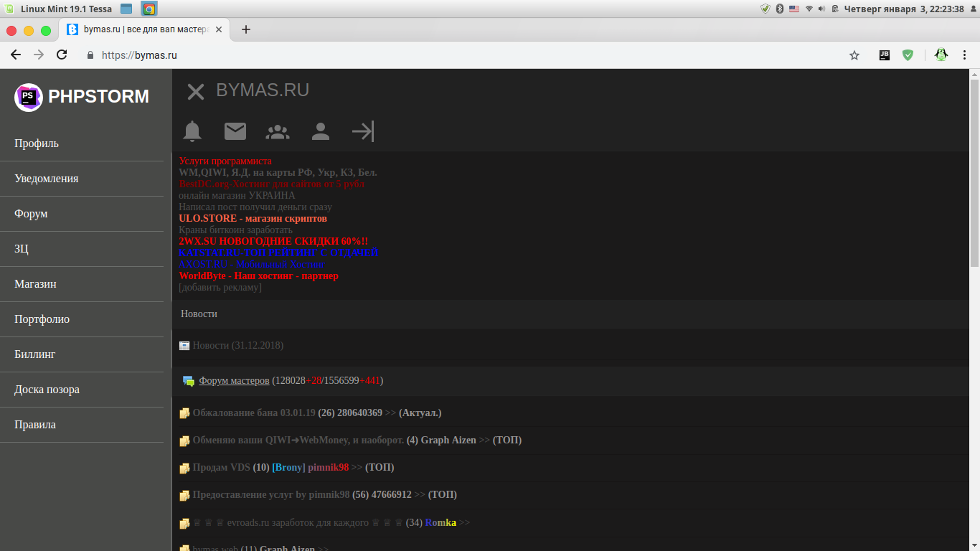Reload the page in browser
Screen dimensions: 980x551
point(62,55)
